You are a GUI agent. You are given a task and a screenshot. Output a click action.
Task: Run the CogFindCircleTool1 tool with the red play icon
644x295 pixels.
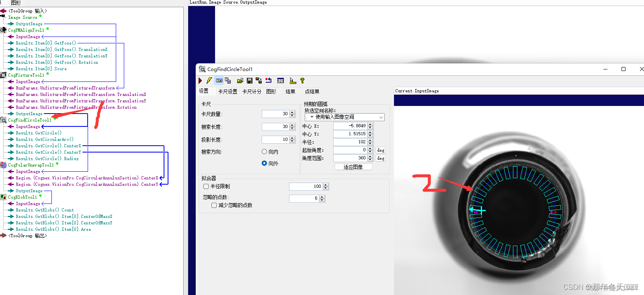pos(200,81)
